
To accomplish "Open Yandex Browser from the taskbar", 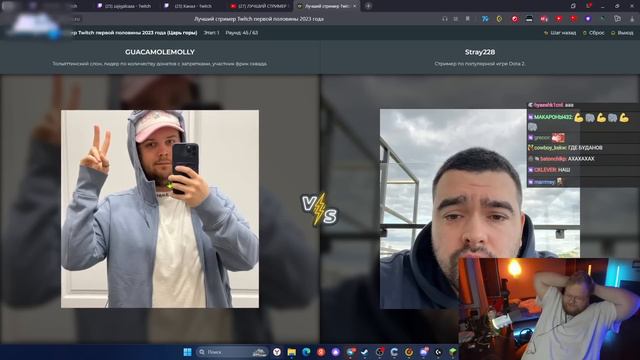I will coord(277,352).
